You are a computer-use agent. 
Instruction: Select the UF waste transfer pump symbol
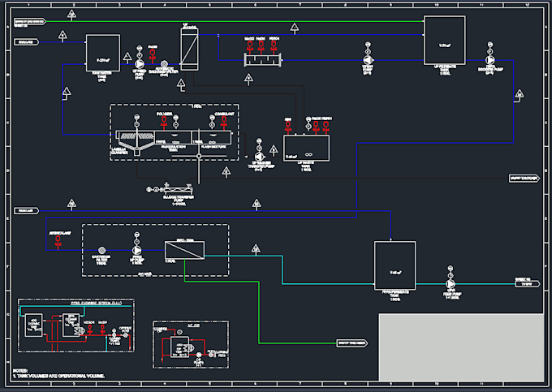(260, 157)
